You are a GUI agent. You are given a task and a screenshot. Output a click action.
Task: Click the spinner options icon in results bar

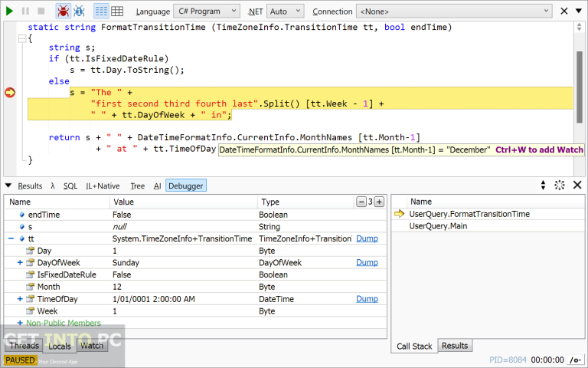pos(560,185)
